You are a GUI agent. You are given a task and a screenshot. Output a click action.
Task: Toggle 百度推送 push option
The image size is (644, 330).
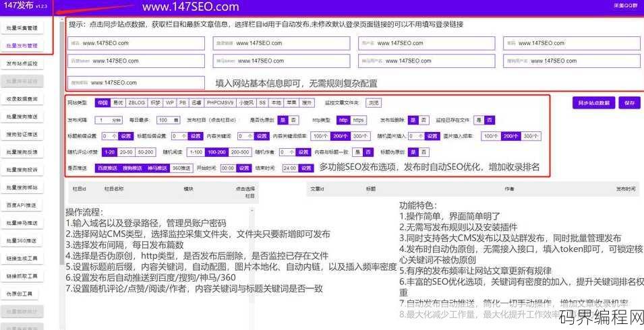(108, 168)
